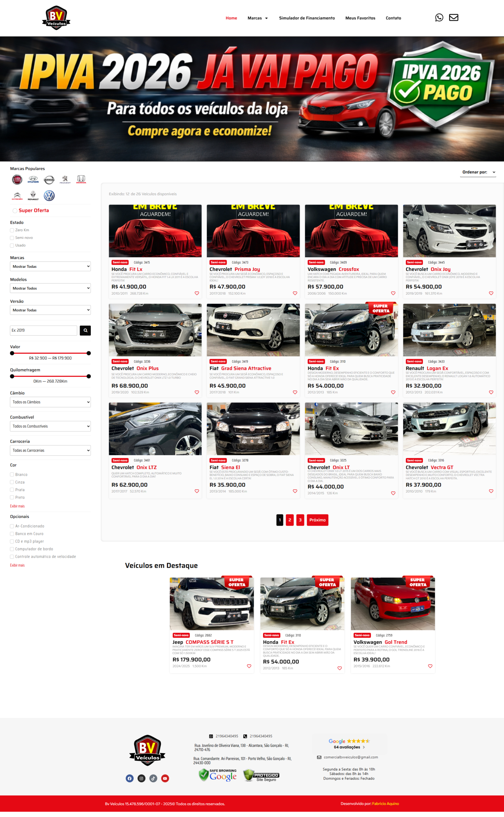Choose the Hyundai brand logo
The width and height of the screenshot is (504, 817).
click(x=33, y=180)
